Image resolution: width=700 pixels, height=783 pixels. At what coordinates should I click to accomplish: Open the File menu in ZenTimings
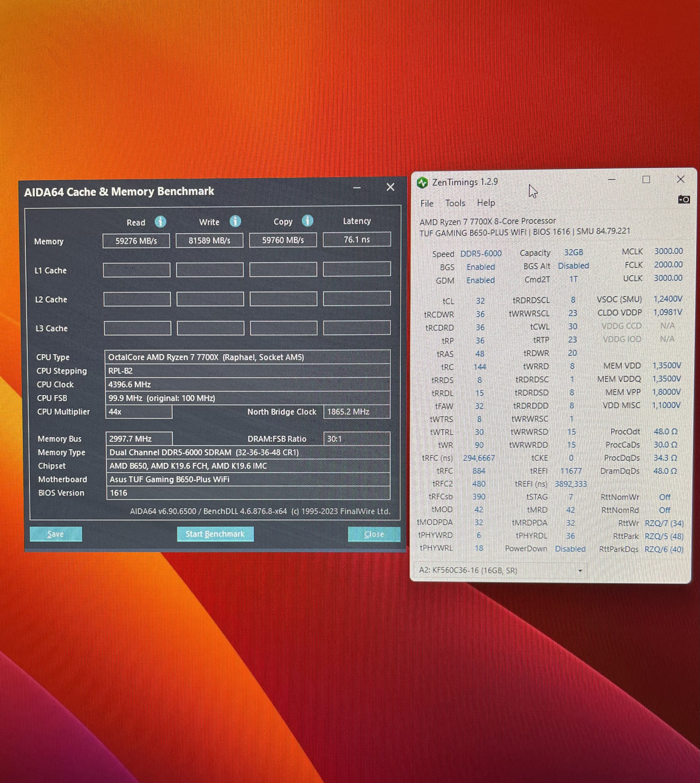[x=427, y=203]
